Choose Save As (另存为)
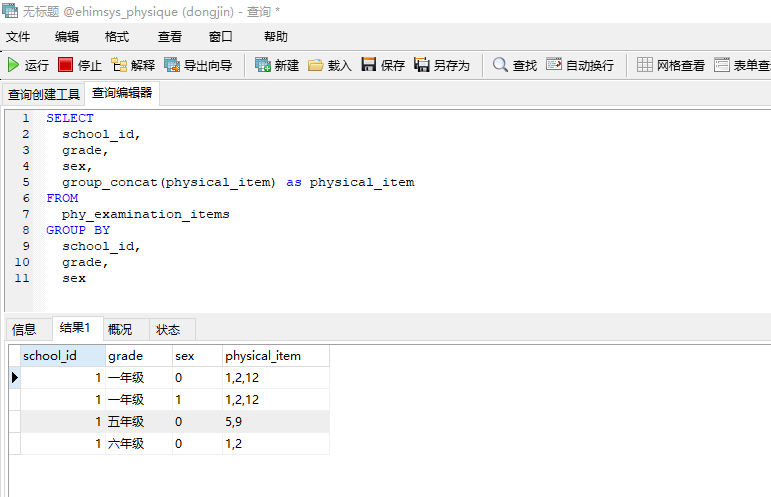 pos(442,65)
